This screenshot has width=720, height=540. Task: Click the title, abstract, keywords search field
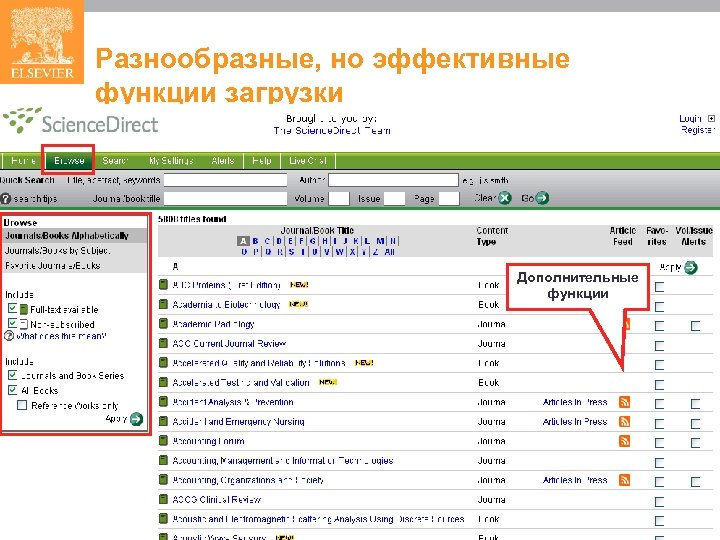(x=225, y=180)
